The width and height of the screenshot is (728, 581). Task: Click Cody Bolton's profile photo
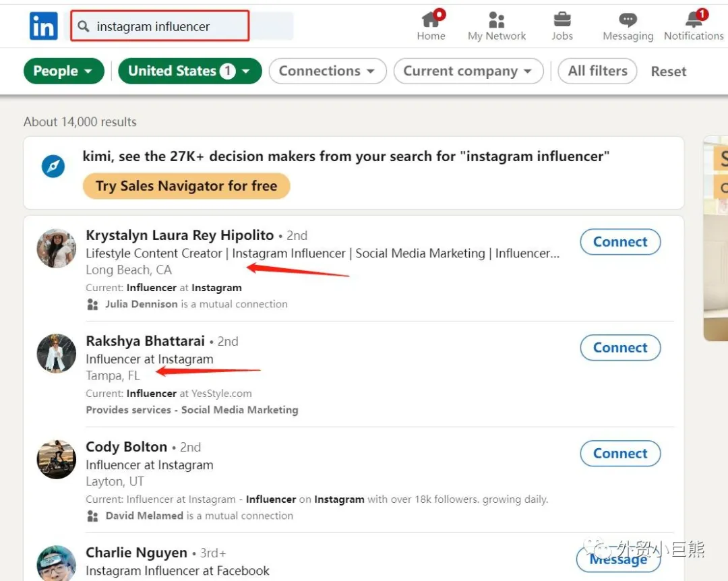point(56,459)
